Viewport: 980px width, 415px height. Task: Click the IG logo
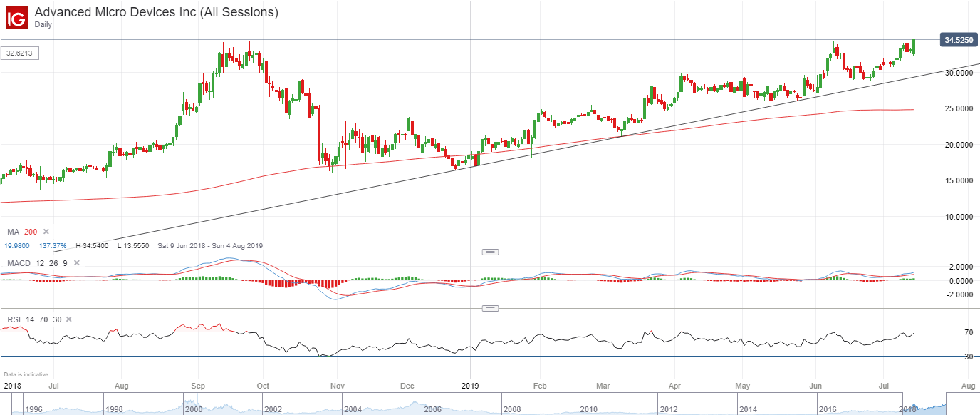[16, 16]
